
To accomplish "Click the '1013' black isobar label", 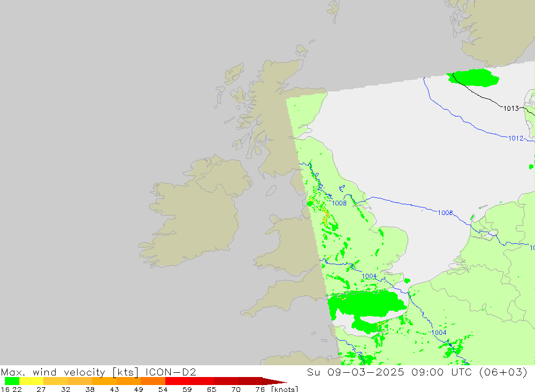I will pyautogui.click(x=511, y=108).
